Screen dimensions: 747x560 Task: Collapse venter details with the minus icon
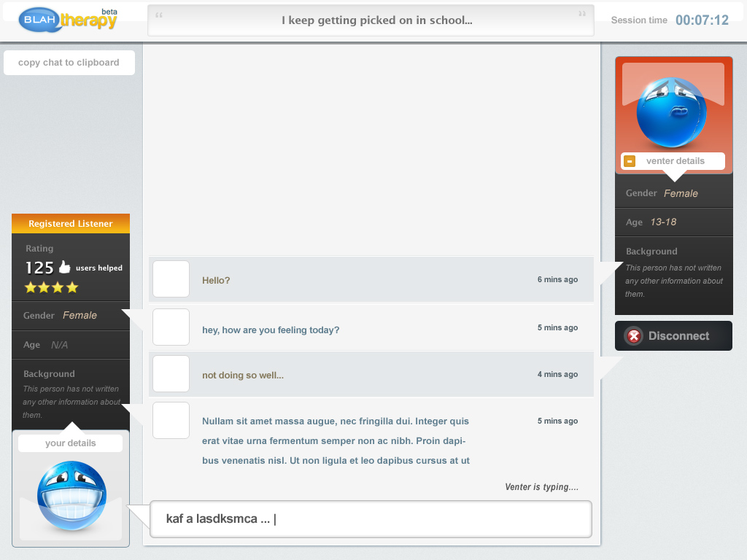[630, 161]
